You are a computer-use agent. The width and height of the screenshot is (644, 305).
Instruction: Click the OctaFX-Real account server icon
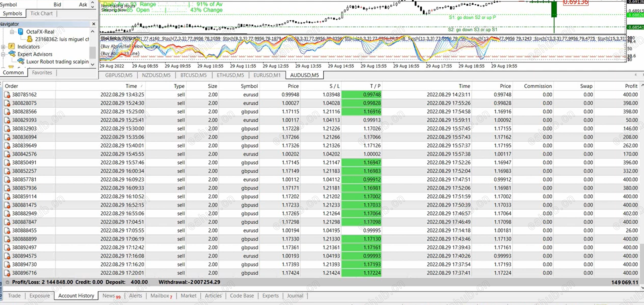click(x=20, y=32)
